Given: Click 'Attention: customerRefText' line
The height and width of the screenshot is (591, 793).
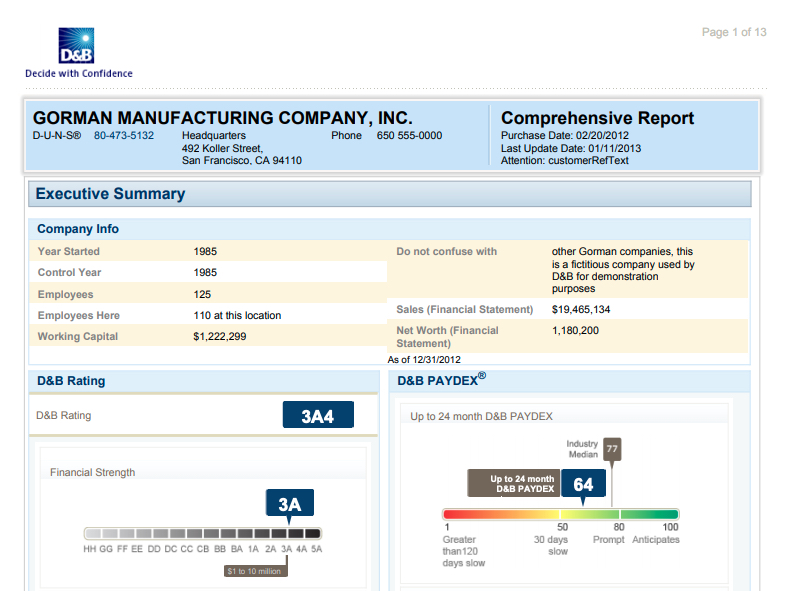Looking at the screenshot, I should point(564,160).
